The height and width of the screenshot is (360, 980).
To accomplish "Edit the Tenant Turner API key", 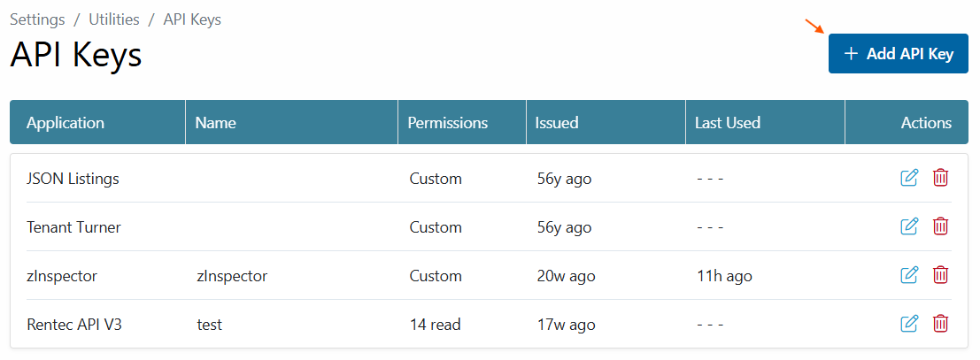I will click(909, 226).
